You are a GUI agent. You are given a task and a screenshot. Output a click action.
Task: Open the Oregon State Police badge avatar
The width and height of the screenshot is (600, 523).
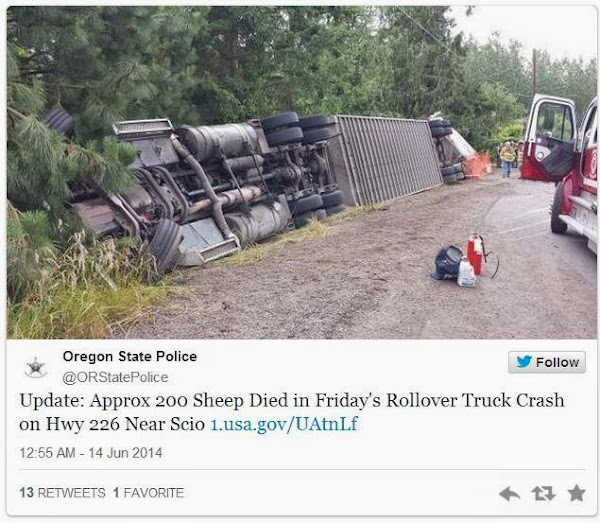[x=35, y=367]
